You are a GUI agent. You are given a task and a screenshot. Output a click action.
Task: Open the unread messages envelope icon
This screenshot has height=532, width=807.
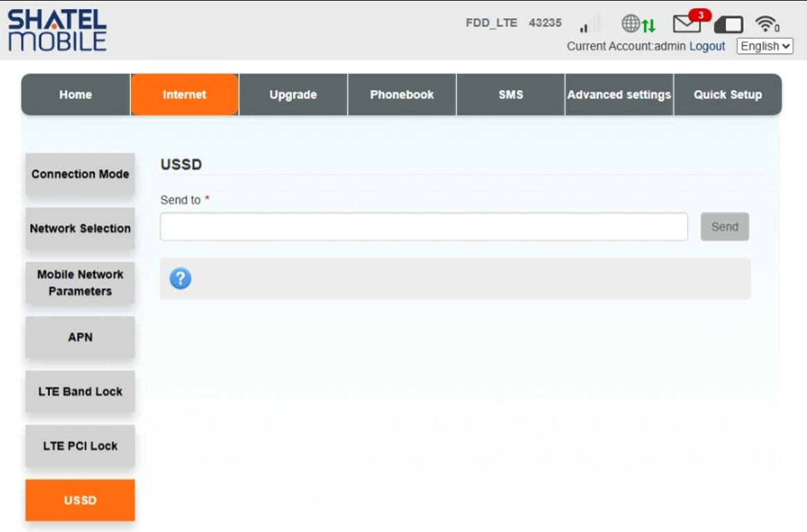click(x=691, y=21)
